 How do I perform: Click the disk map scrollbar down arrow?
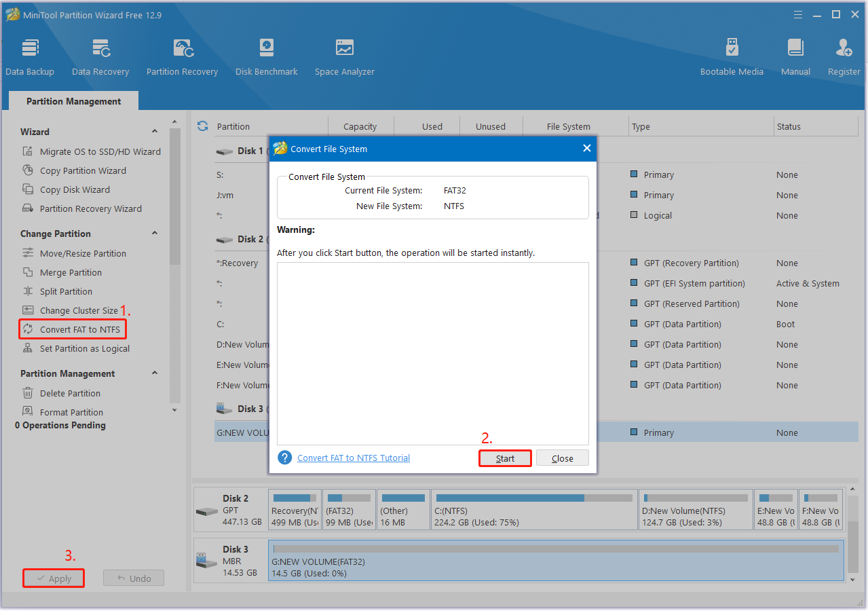pyautogui.click(x=853, y=580)
